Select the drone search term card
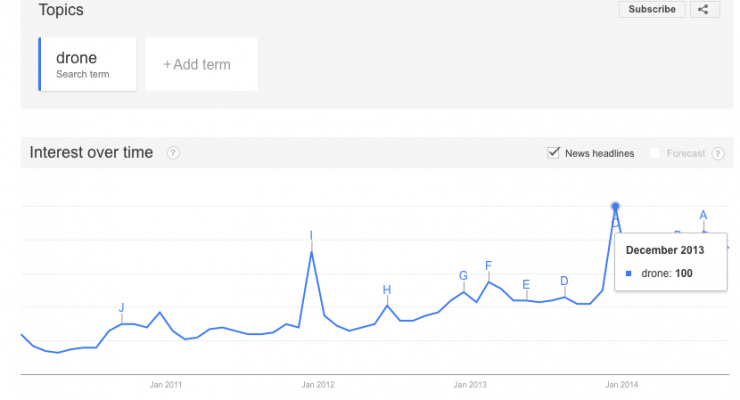The width and height of the screenshot is (740, 400). click(x=88, y=64)
